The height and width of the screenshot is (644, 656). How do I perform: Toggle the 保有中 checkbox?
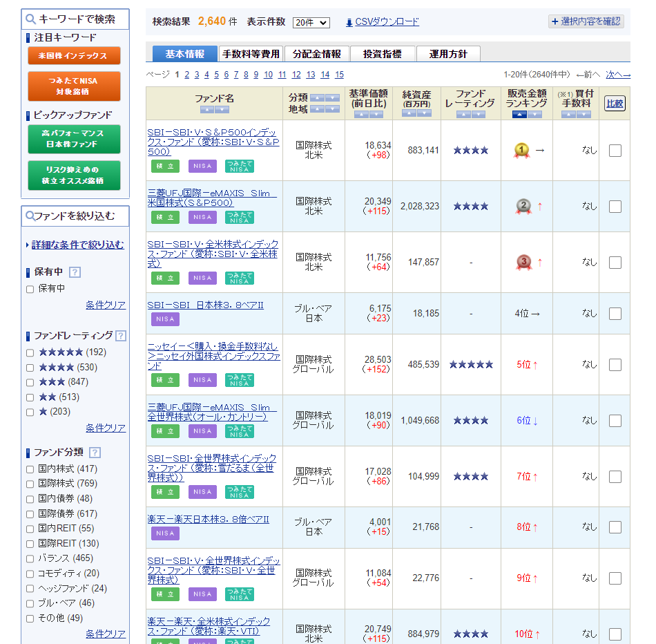[x=30, y=290]
